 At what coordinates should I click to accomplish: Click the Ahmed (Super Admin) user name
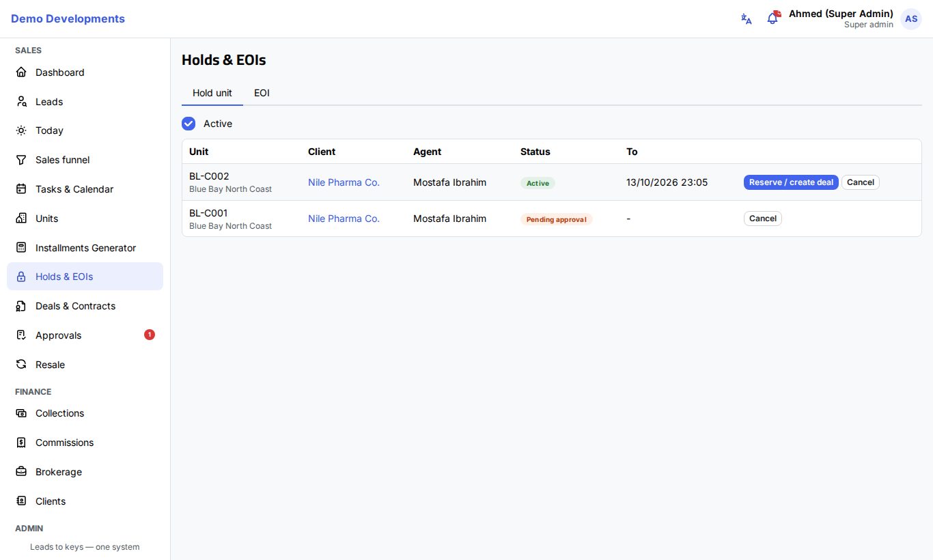coord(841,14)
